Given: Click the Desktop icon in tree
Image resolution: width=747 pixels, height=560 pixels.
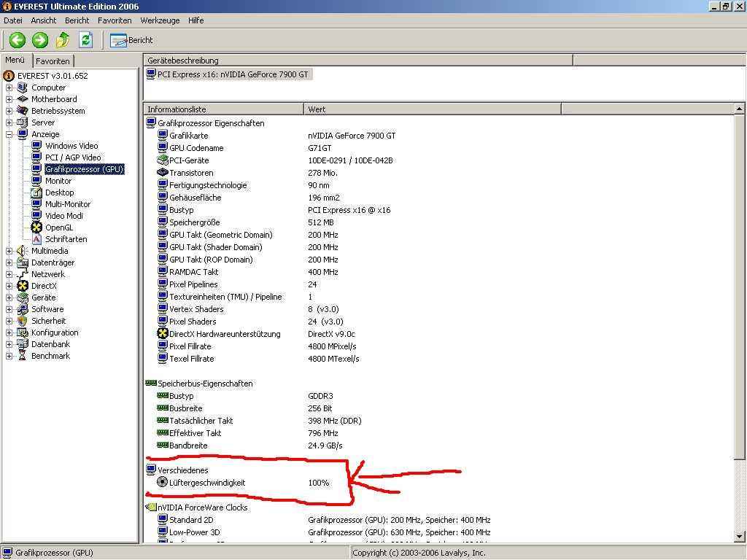Looking at the screenshot, I should (x=36, y=192).
